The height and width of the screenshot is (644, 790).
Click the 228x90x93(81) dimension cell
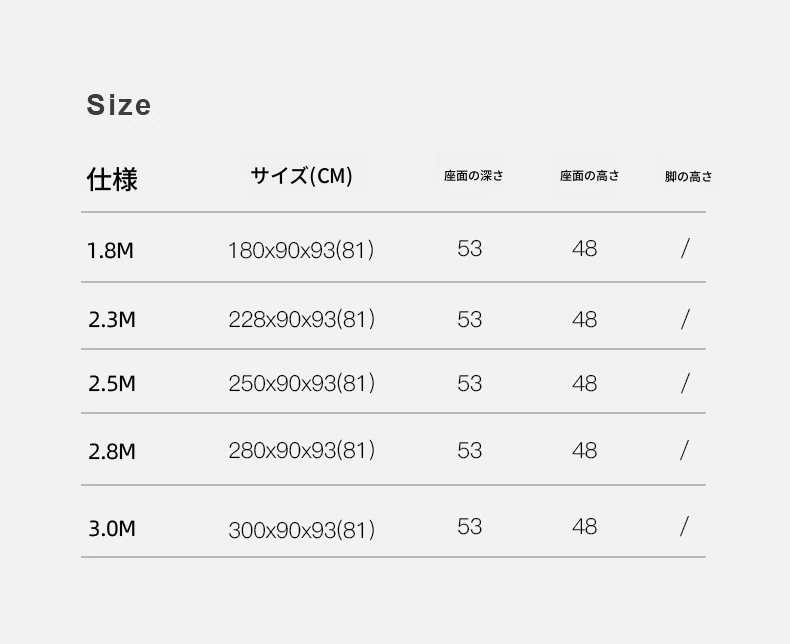coord(301,320)
